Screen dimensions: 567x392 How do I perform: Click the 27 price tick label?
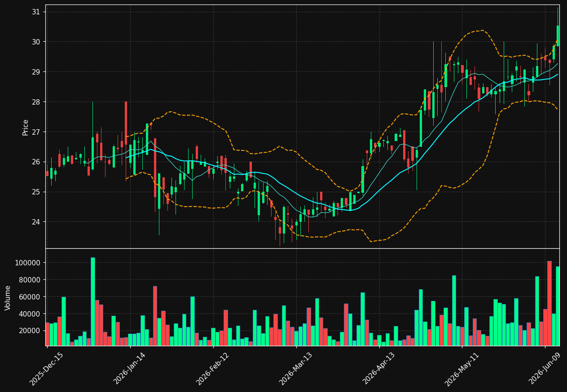36,132
